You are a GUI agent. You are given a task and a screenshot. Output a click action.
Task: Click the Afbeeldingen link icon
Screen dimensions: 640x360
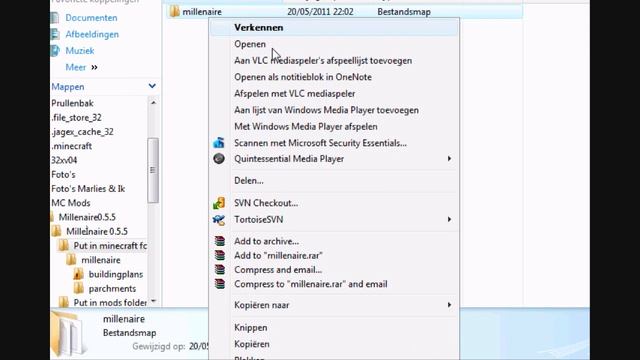(x=55, y=34)
